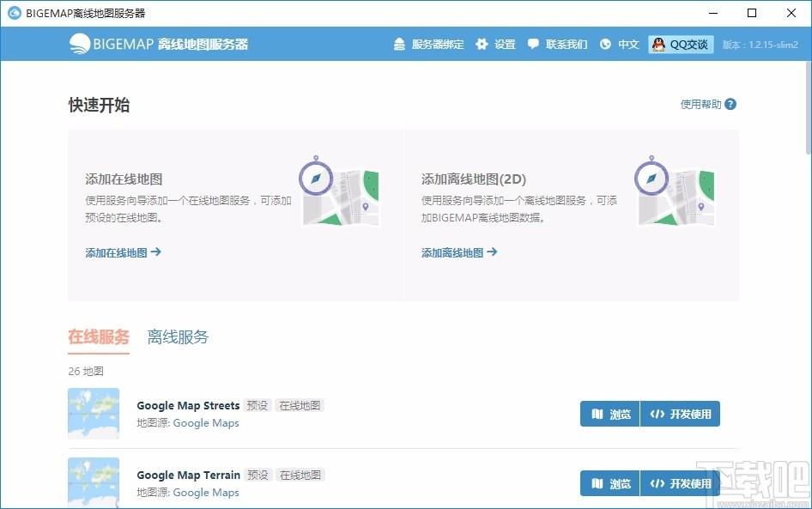Click the settings gear icon
This screenshot has width=812, height=509.
(482, 45)
